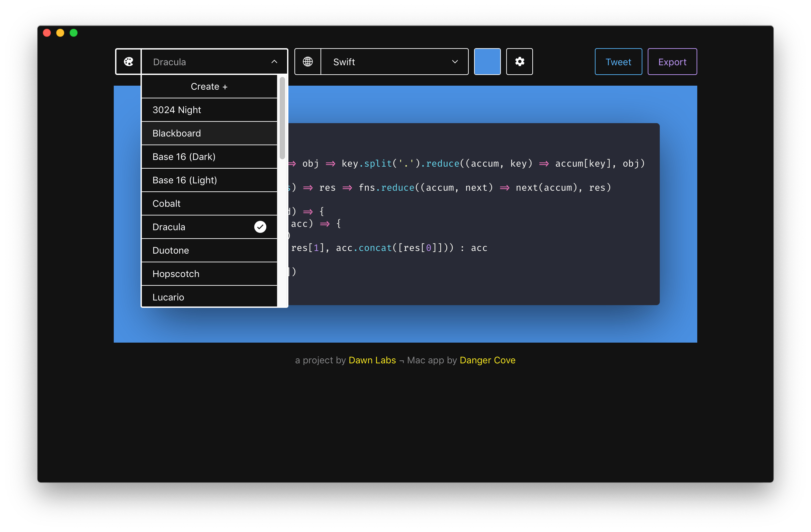Close the window with the red button
The width and height of the screenshot is (811, 532).
point(47,33)
